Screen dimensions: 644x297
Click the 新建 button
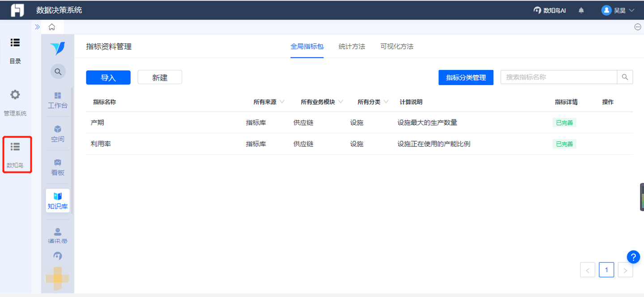pos(160,77)
